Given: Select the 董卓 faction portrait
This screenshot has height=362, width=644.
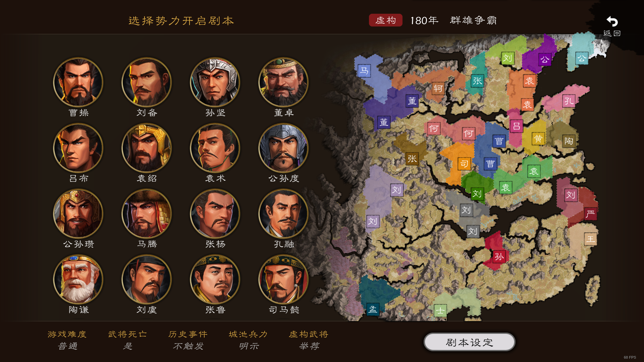Looking at the screenshot, I should tap(283, 82).
